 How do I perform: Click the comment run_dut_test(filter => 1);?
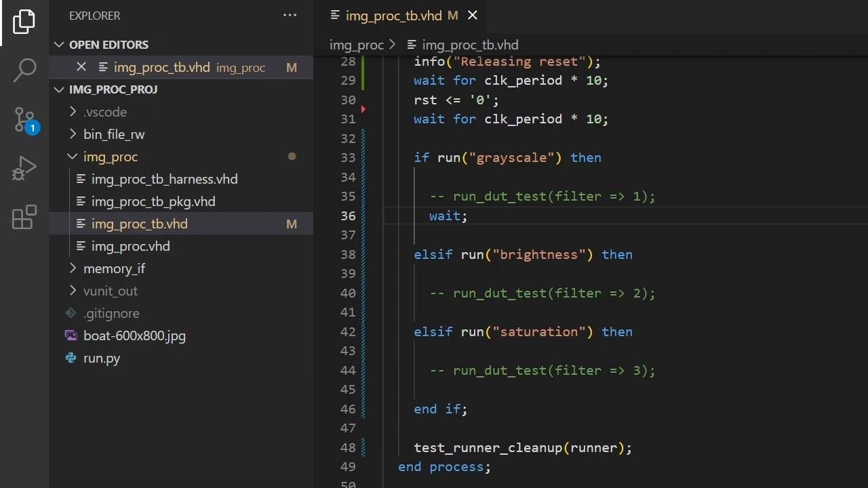click(x=542, y=197)
